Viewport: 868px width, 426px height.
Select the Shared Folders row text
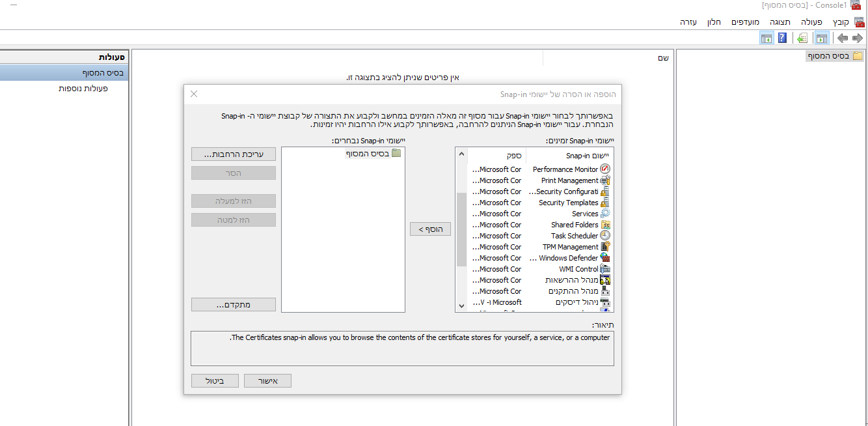pos(575,225)
